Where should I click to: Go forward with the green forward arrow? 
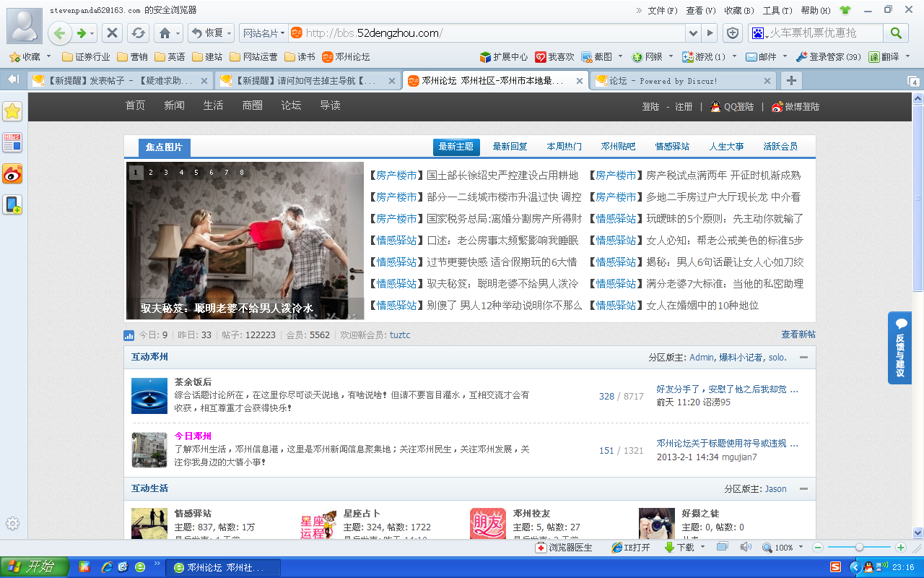(x=81, y=33)
